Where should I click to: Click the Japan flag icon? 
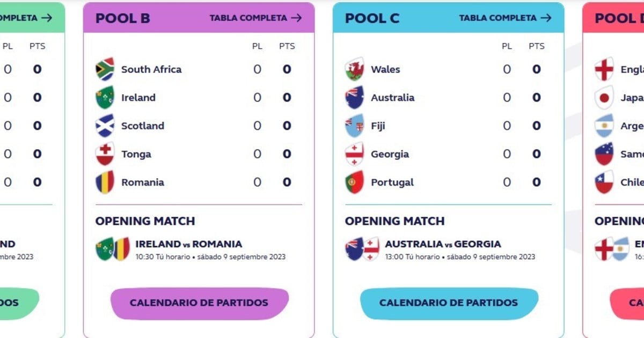pyautogui.click(x=604, y=98)
